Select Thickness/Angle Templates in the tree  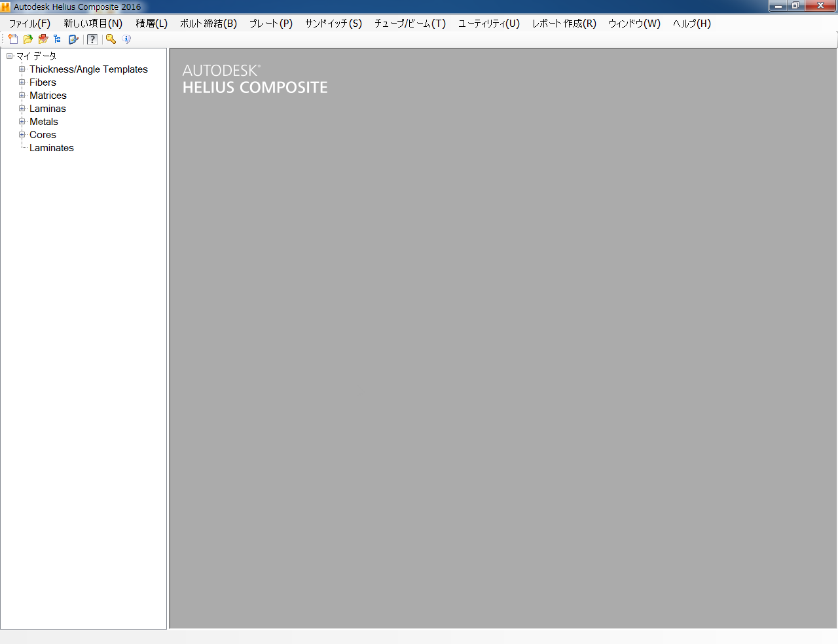coord(88,69)
